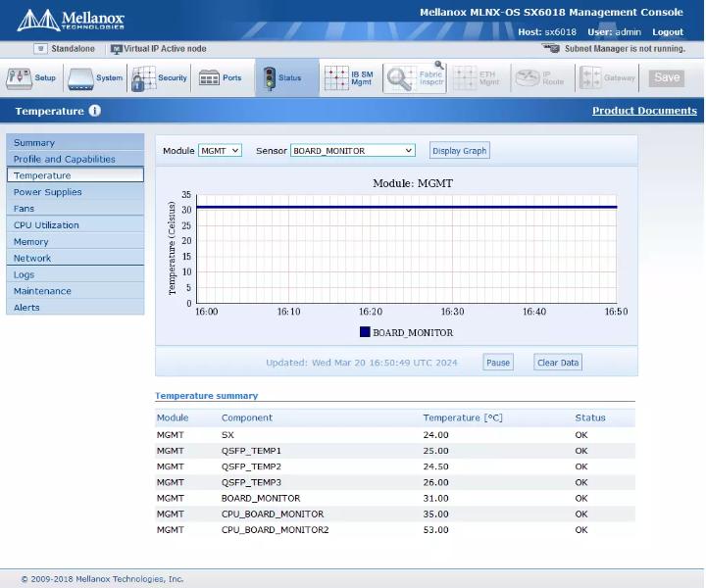Screen dimensions: 706x588
Task: Click the Mellanox Technologies logo
Action: click(71, 21)
